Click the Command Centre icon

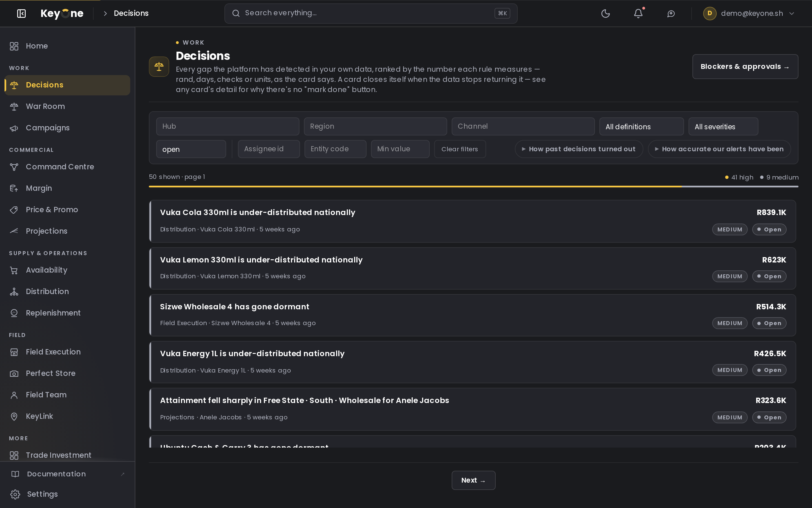pos(14,167)
